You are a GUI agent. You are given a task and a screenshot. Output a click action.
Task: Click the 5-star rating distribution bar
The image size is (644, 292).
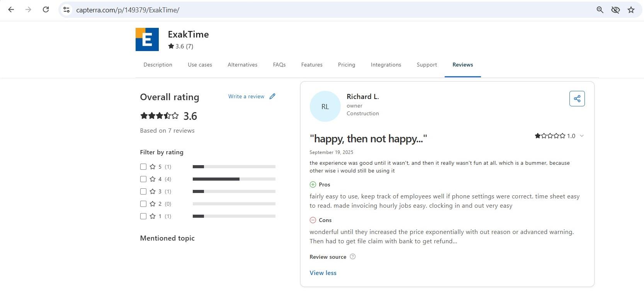pos(234,167)
